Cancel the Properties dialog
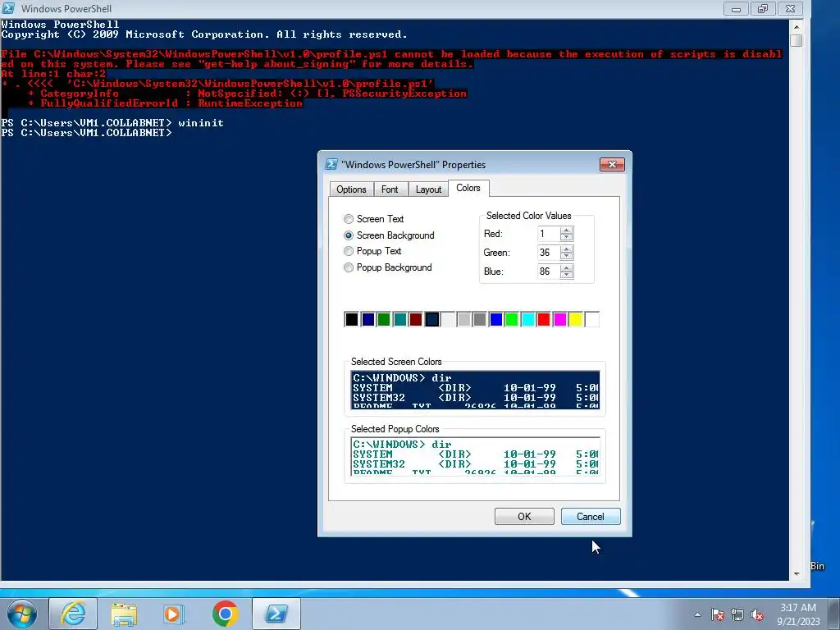 591,517
